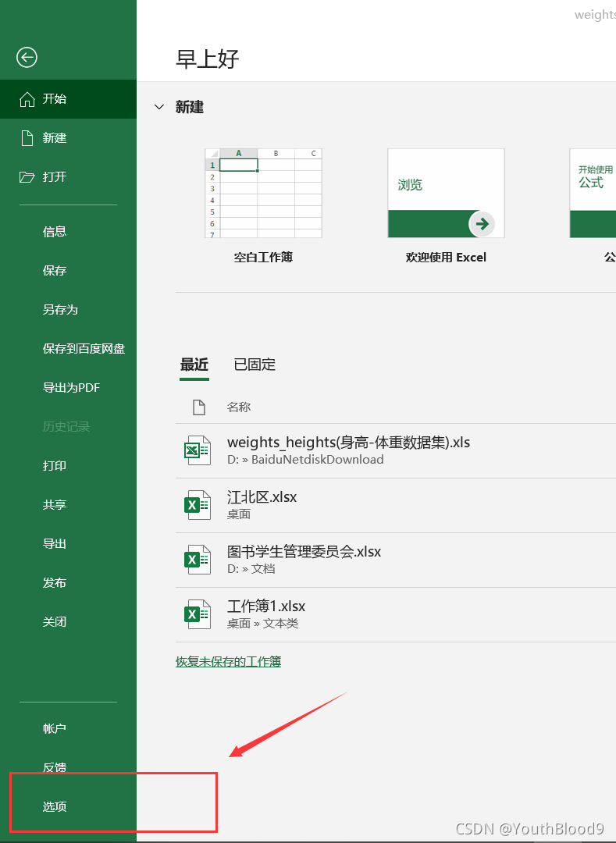Click the back arrow circle icon
Screen dimensions: 616x843
[x=27, y=57]
